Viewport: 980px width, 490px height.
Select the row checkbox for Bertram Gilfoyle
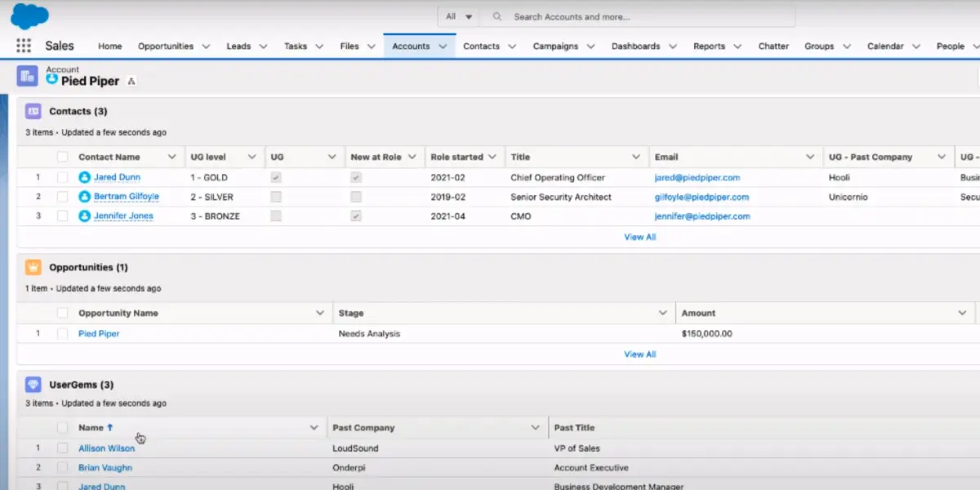[x=63, y=197]
